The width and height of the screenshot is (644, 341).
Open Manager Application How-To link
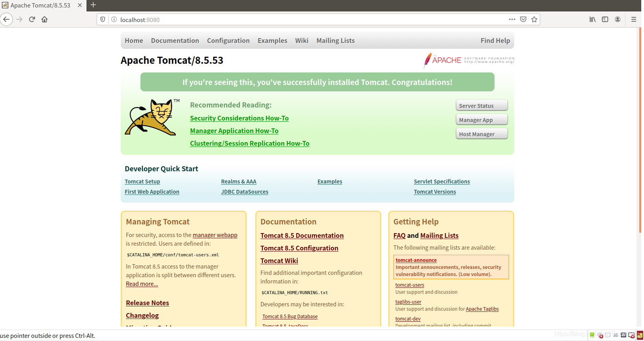click(x=234, y=131)
